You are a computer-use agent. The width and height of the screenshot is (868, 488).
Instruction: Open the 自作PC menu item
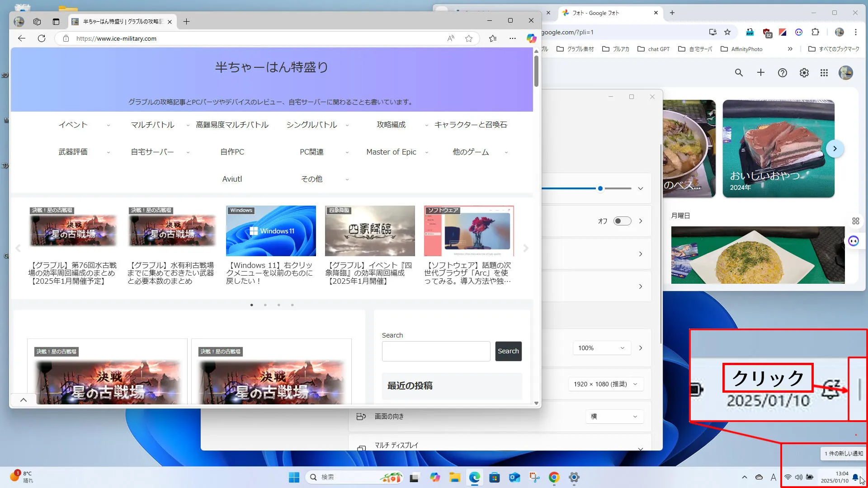(x=232, y=152)
